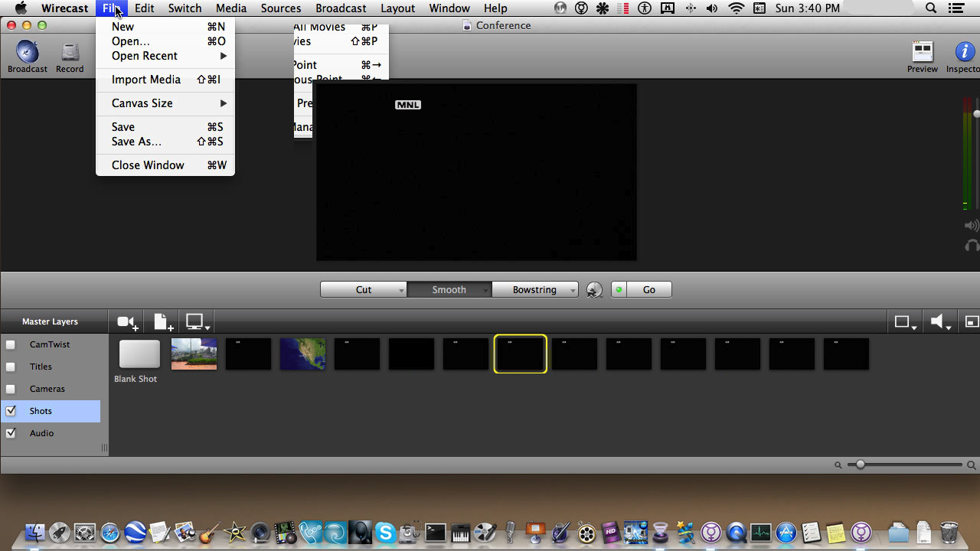
Task: Open the Smooth transition dropdown arrow
Action: tap(485, 291)
